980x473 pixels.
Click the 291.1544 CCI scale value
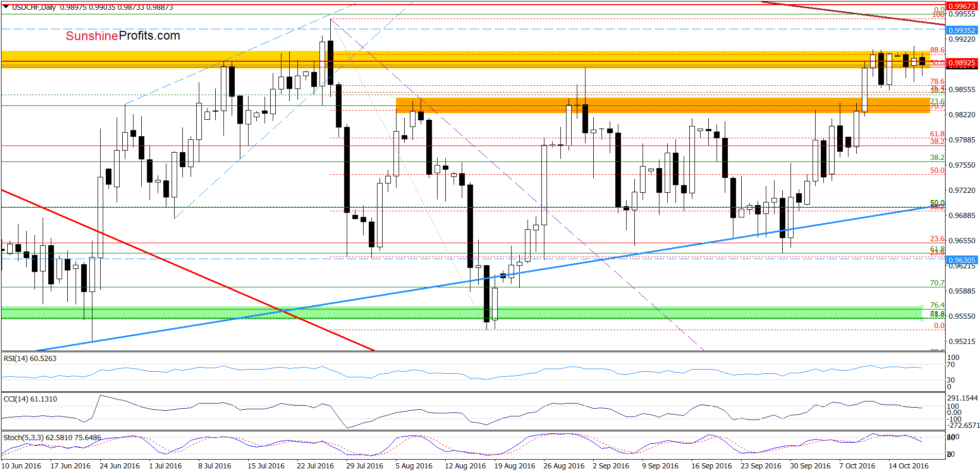tap(963, 398)
